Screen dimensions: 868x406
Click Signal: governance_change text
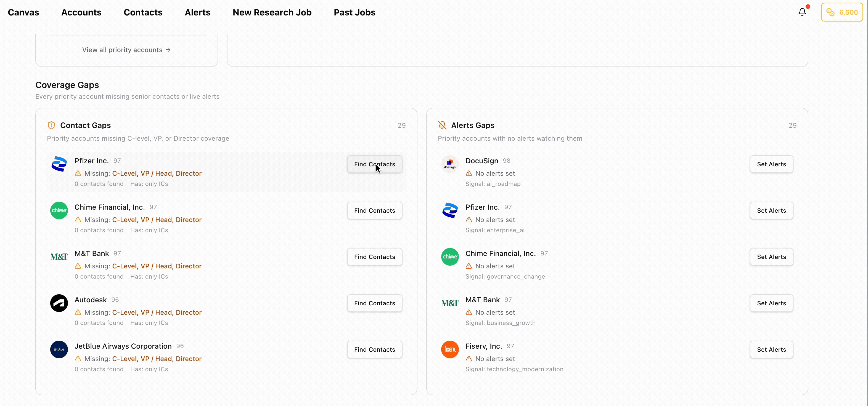tap(505, 277)
